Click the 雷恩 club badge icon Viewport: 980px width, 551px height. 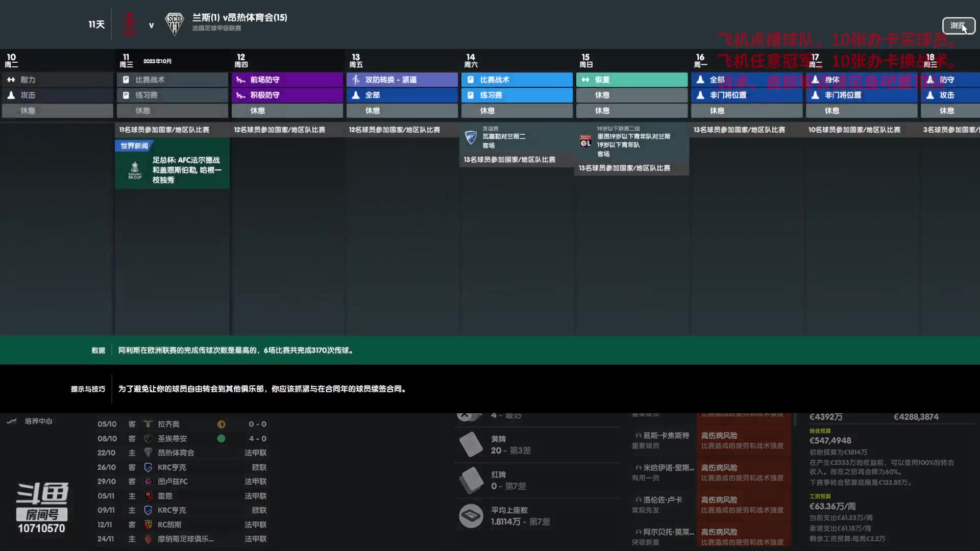point(148,495)
